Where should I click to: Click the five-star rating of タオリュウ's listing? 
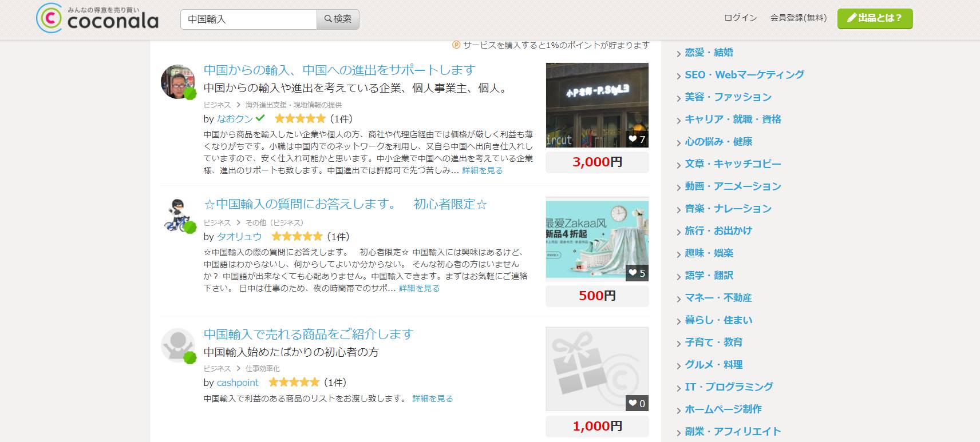pos(297,237)
